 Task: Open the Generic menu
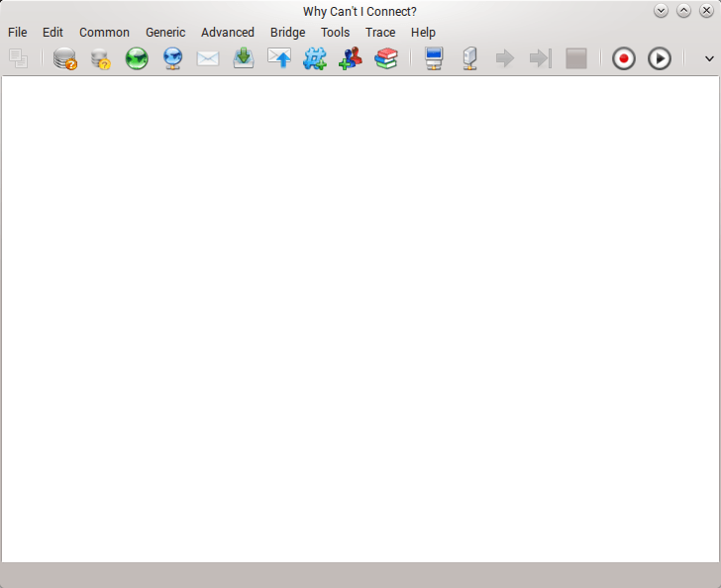[x=165, y=33]
